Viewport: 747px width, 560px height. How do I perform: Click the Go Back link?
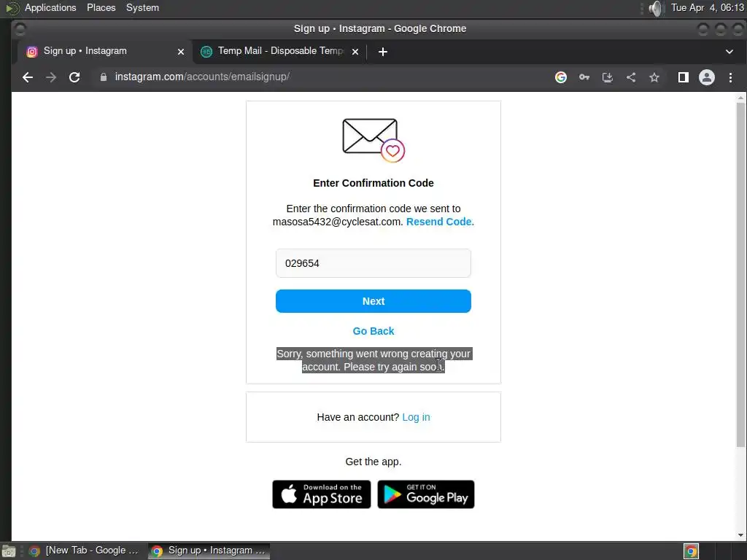(373, 331)
